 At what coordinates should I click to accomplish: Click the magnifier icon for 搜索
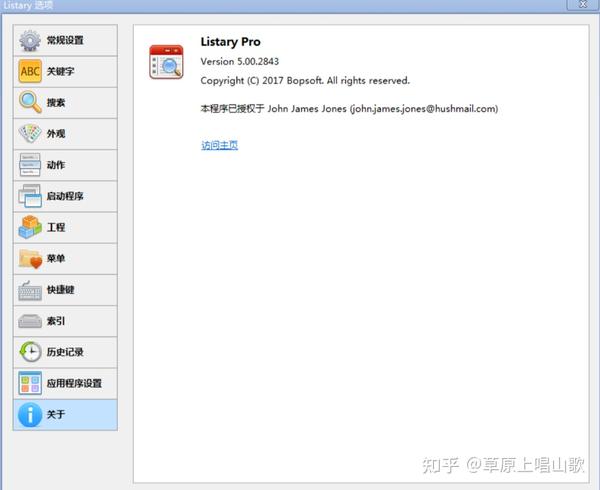(x=30, y=102)
